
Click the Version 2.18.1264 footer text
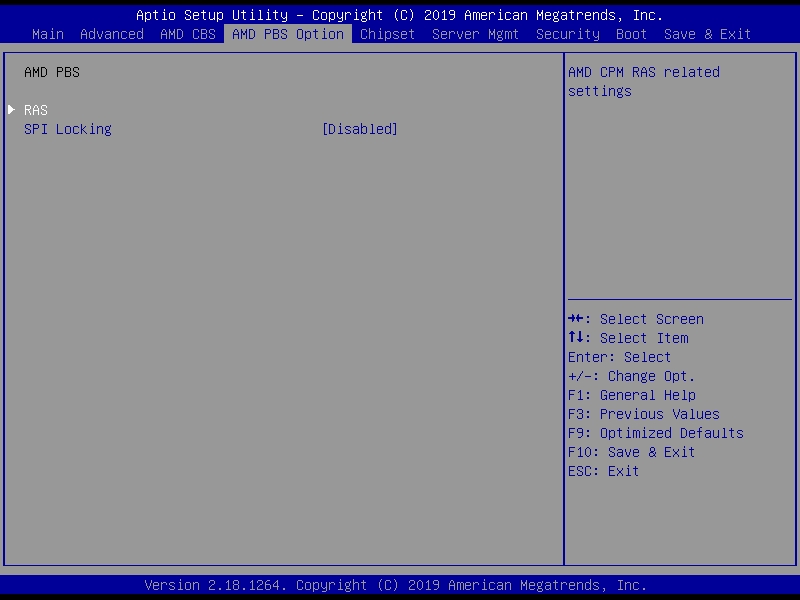pos(396,585)
